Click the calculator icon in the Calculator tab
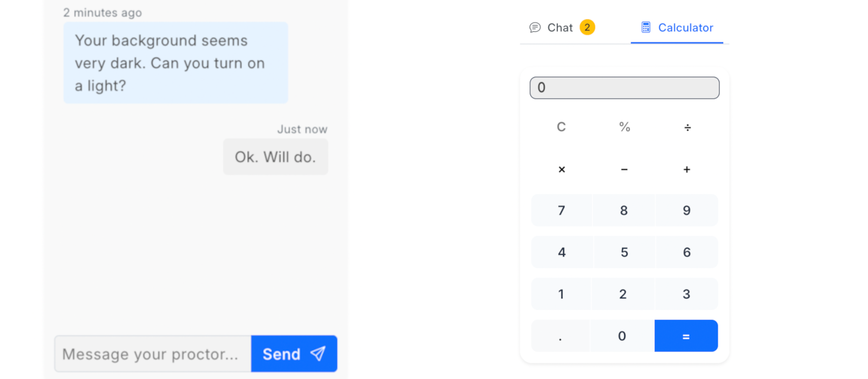The width and height of the screenshot is (868, 379). 646,28
